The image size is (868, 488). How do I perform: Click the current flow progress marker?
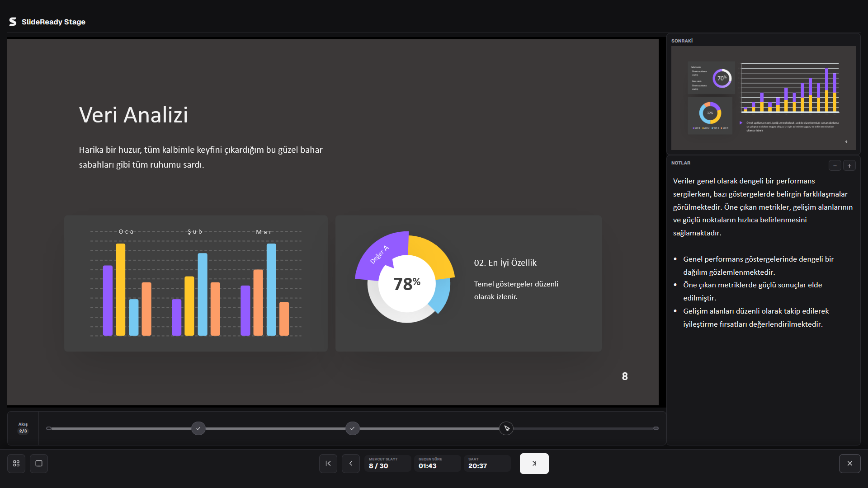[506, 428]
